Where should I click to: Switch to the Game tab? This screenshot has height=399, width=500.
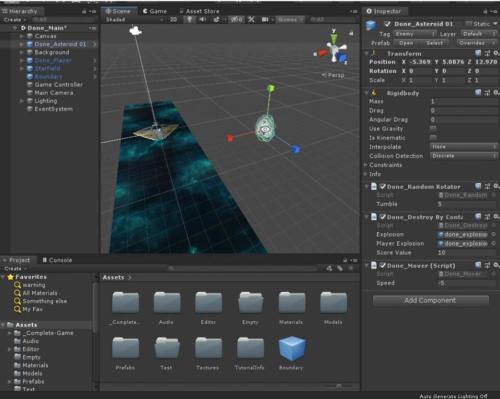click(x=155, y=11)
